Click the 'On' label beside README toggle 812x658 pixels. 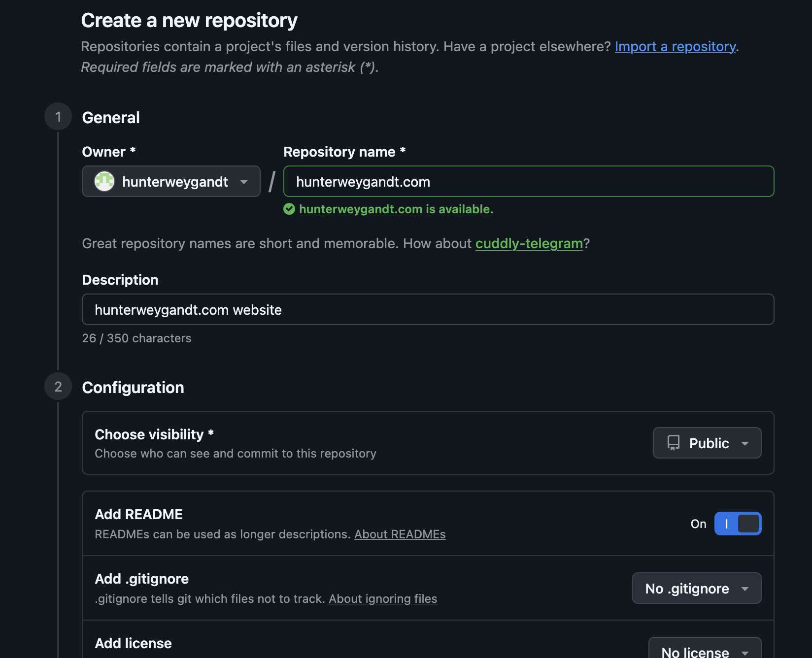[x=698, y=524]
